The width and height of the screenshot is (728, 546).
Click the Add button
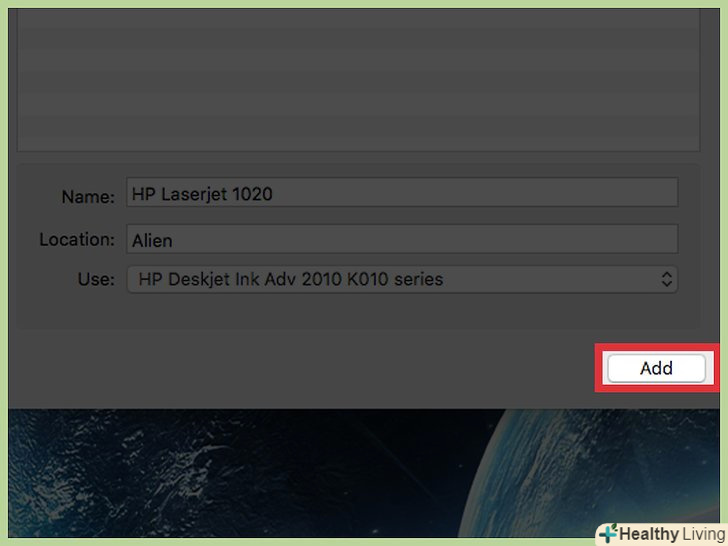point(656,368)
